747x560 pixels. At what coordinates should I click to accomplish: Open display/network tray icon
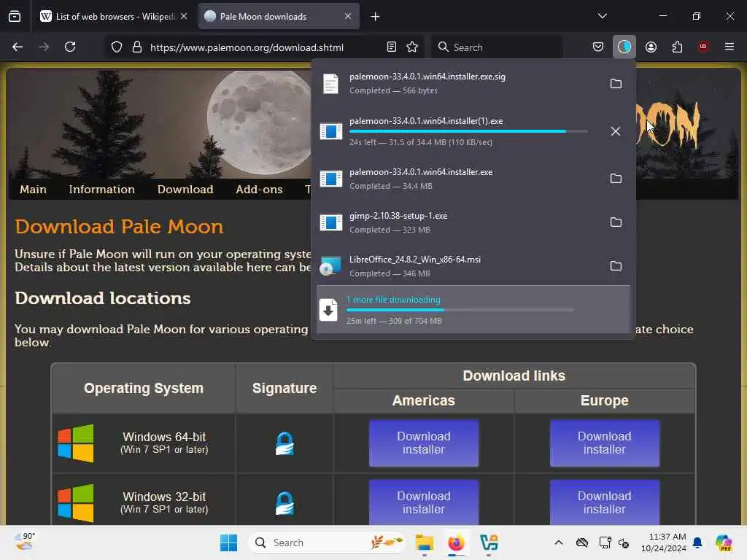(x=605, y=542)
